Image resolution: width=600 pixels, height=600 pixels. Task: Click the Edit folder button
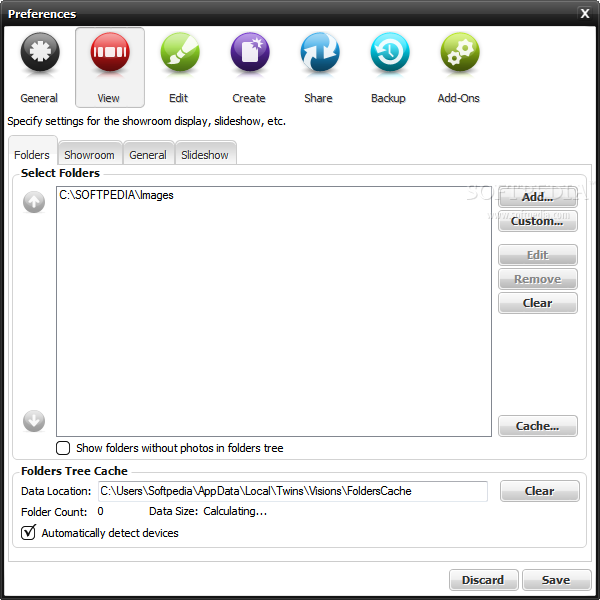(x=538, y=255)
